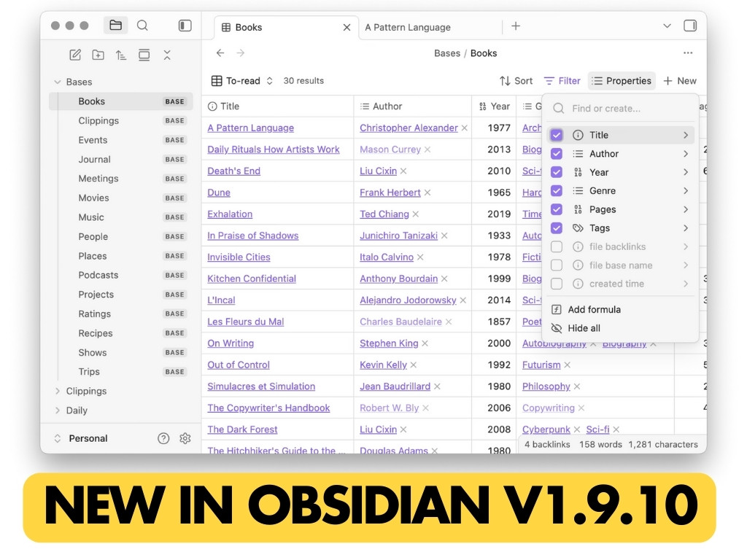
Task: Go forward with the right arrow
Action: tap(241, 52)
